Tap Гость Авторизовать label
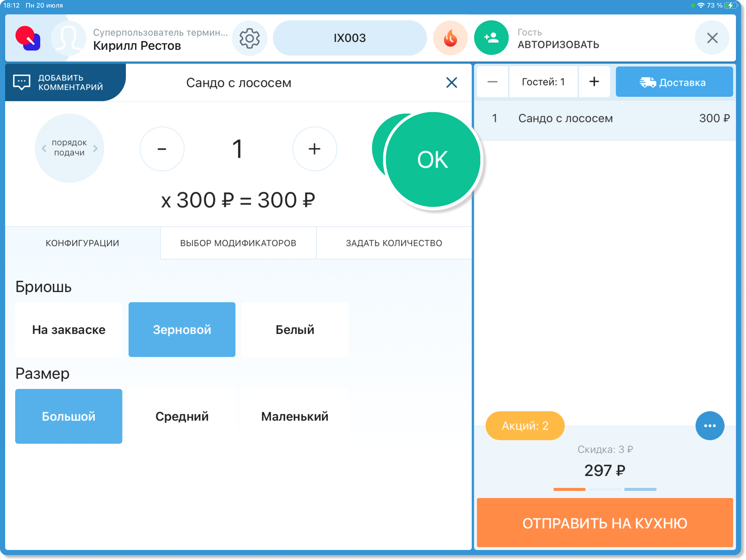The height and width of the screenshot is (560, 746). [x=559, y=39]
